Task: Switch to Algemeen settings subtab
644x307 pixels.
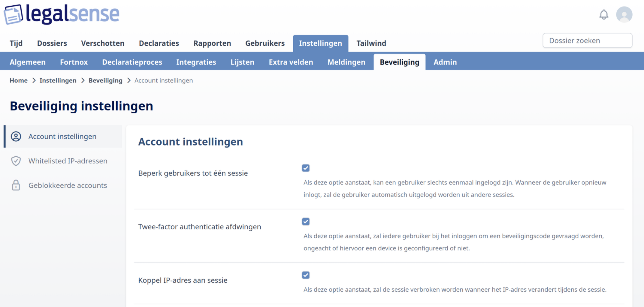Action: click(x=28, y=62)
